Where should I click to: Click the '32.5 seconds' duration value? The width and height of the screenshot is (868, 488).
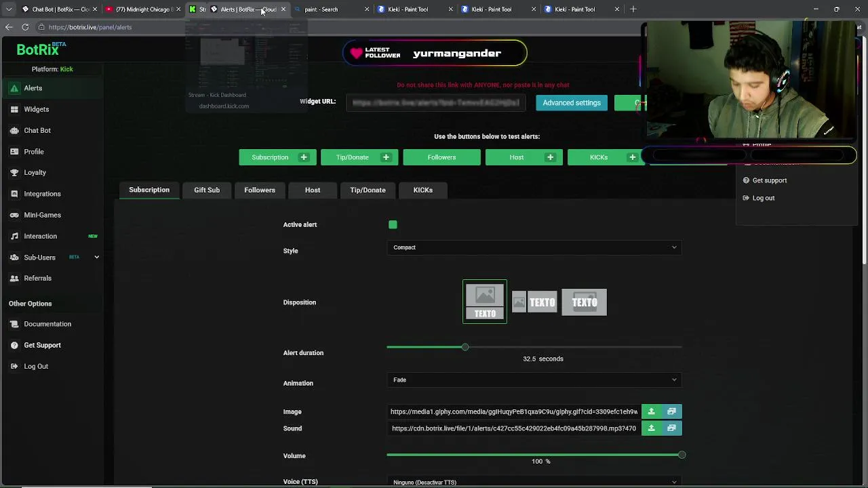[543, 359]
